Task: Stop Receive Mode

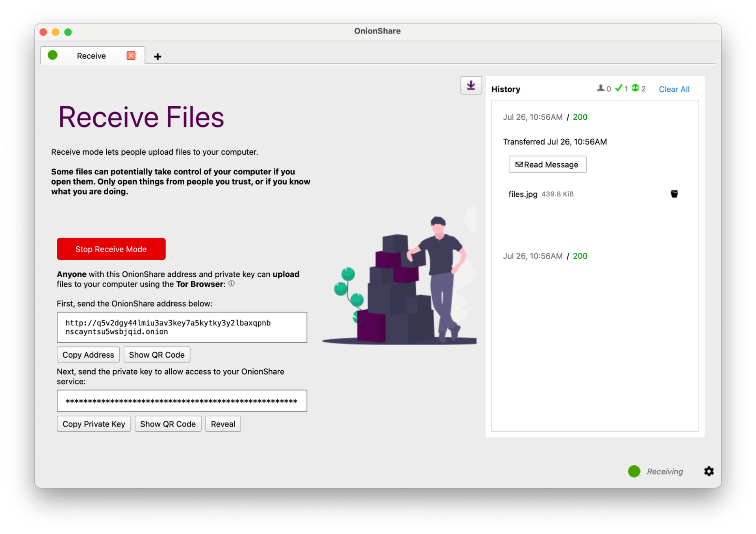Action: pos(111,249)
